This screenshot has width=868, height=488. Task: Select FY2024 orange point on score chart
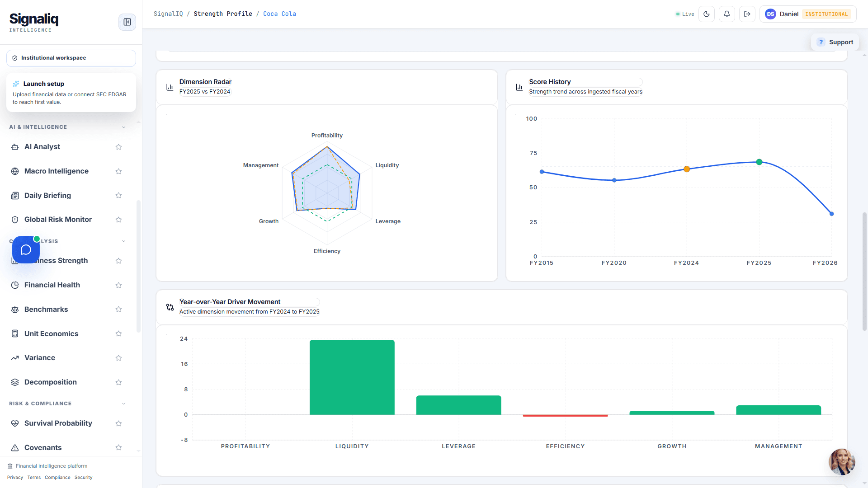(687, 169)
